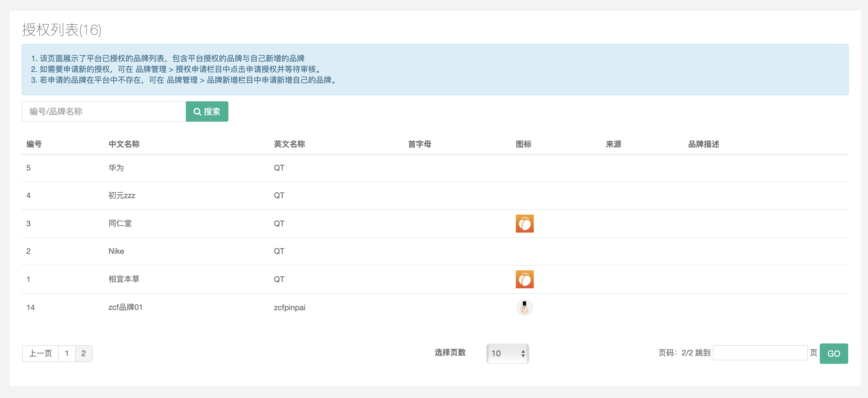Click the 页码：2/2 page indicator text
Image resolution: width=868 pixels, height=398 pixels.
[x=676, y=353]
